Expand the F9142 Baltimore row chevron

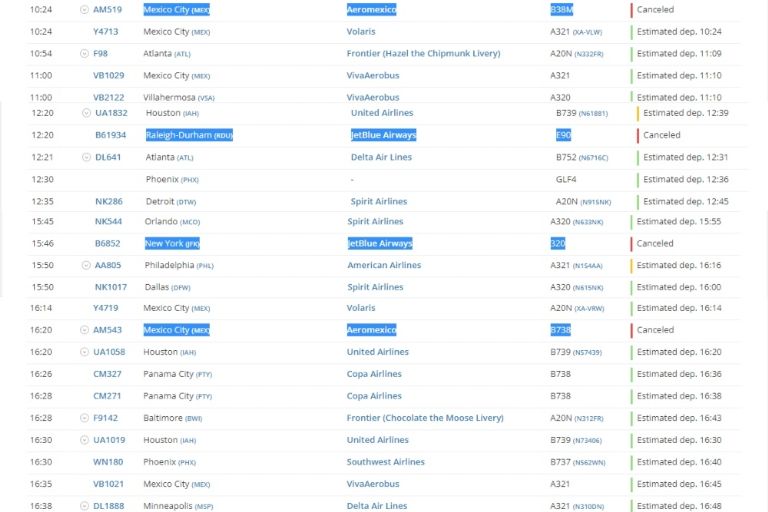(84, 418)
